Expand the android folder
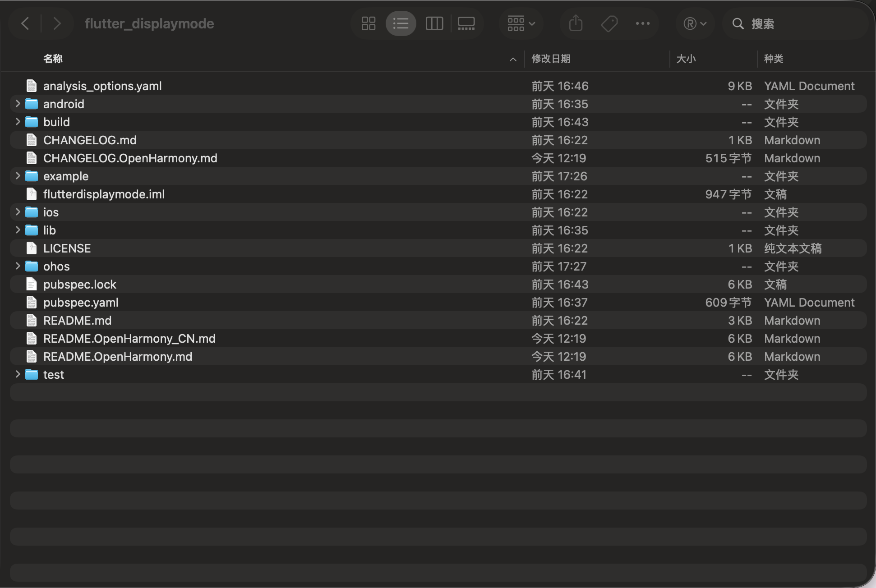876x588 pixels. pos(18,104)
